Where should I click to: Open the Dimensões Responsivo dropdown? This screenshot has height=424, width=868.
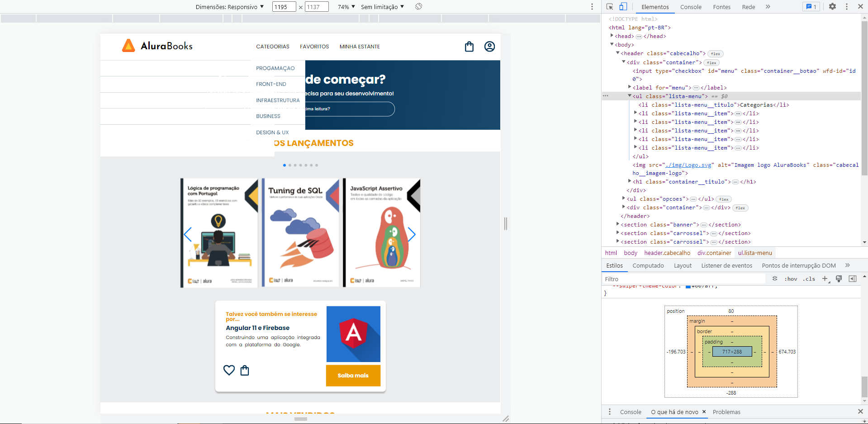click(x=230, y=7)
